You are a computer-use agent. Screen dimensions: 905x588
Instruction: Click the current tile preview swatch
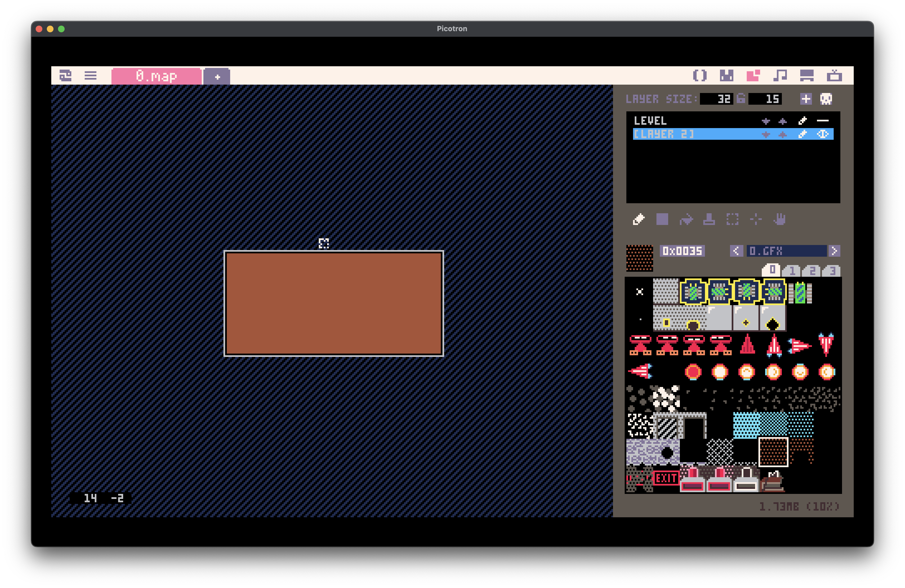(639, 258)
